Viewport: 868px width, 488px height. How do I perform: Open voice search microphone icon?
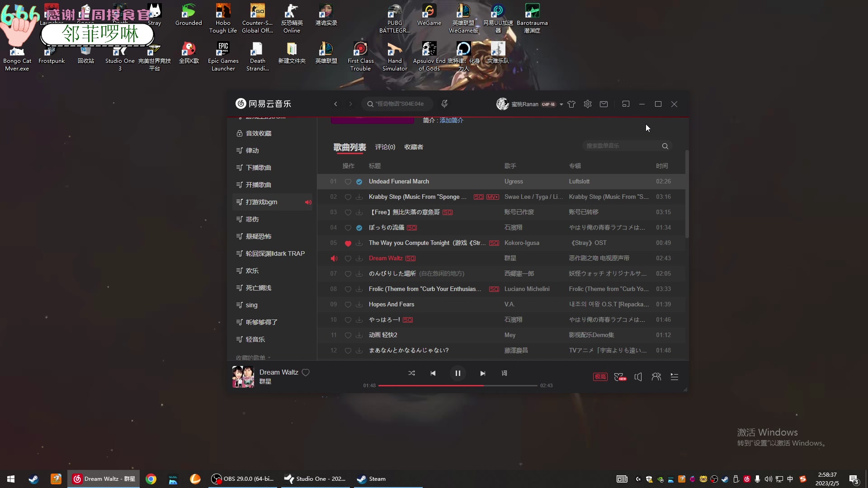tap(444, 104)
